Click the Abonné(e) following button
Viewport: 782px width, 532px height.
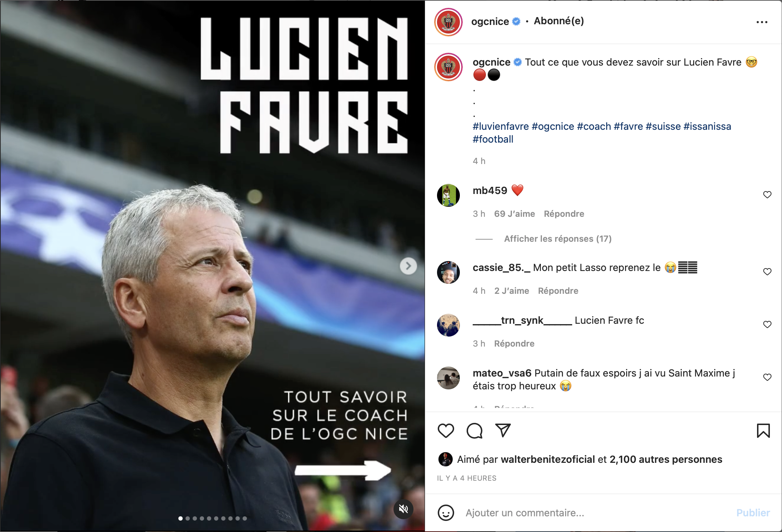tap(559, 21)
